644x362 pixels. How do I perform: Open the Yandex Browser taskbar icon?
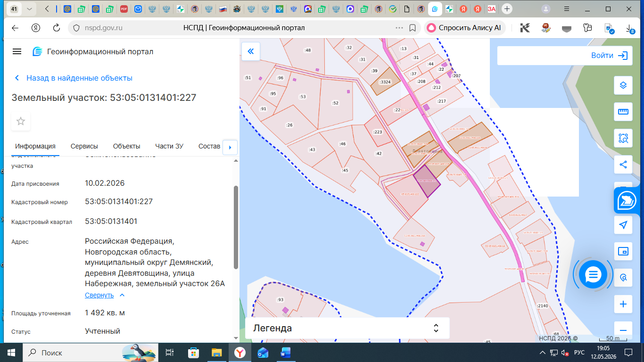click(x=240, y=353)
